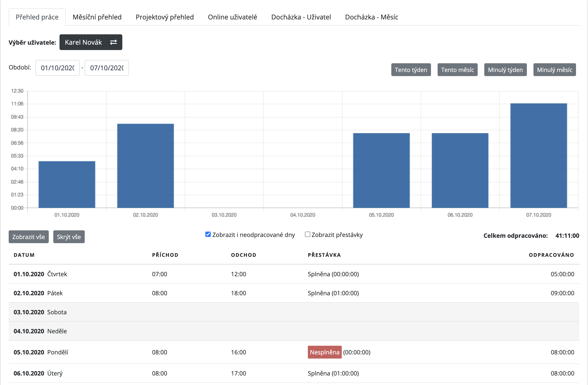Edit the start date field 01/10/2020

point(58,68)
